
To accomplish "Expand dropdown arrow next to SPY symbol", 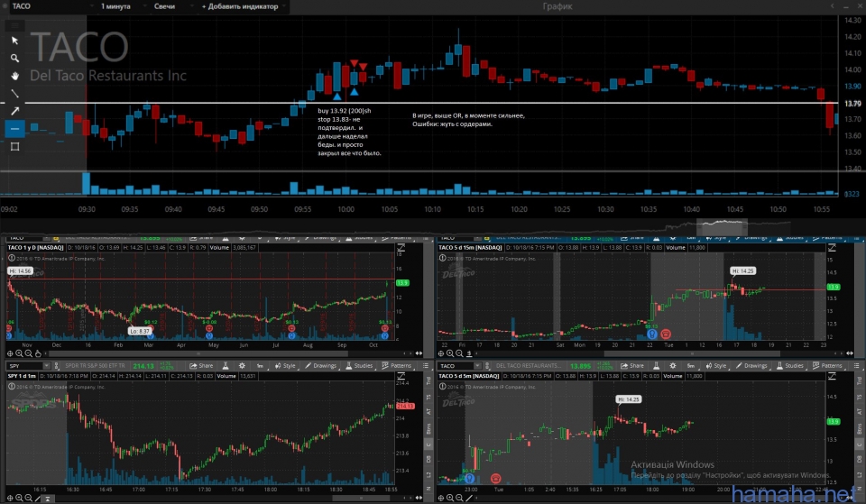I will (x=46, y=365).
